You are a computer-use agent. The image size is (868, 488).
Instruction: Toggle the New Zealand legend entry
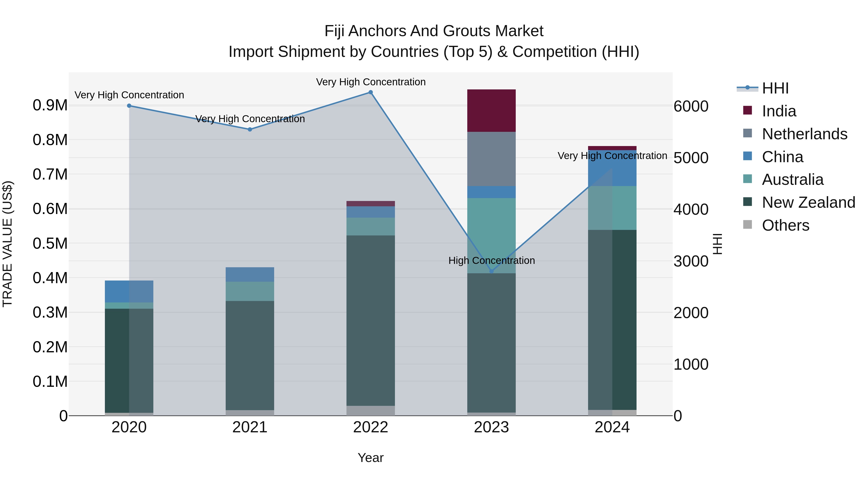tap(799, 202)
